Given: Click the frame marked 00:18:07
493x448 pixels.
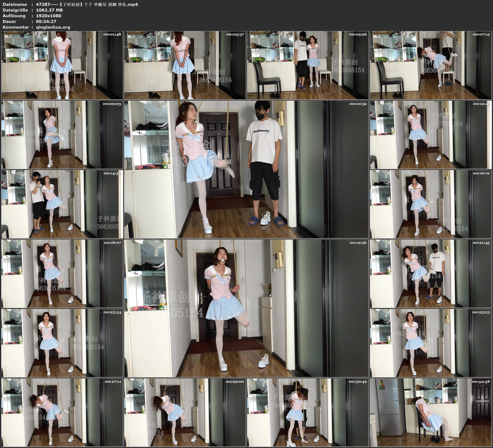Looking at the screenshot, I should 62,273.
